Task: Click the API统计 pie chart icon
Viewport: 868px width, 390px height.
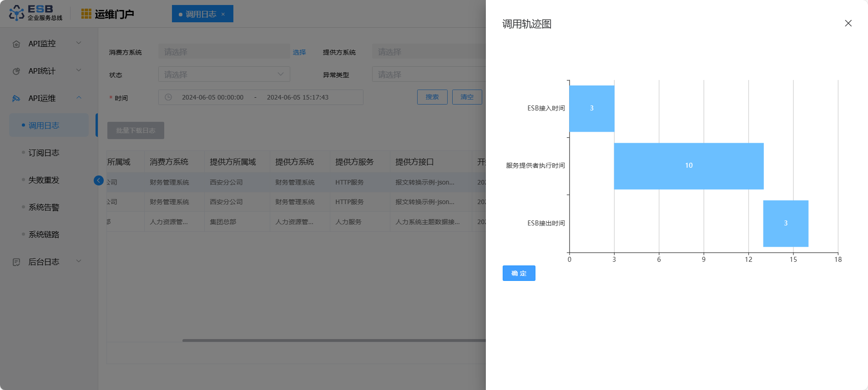Action: coord(16,71)
